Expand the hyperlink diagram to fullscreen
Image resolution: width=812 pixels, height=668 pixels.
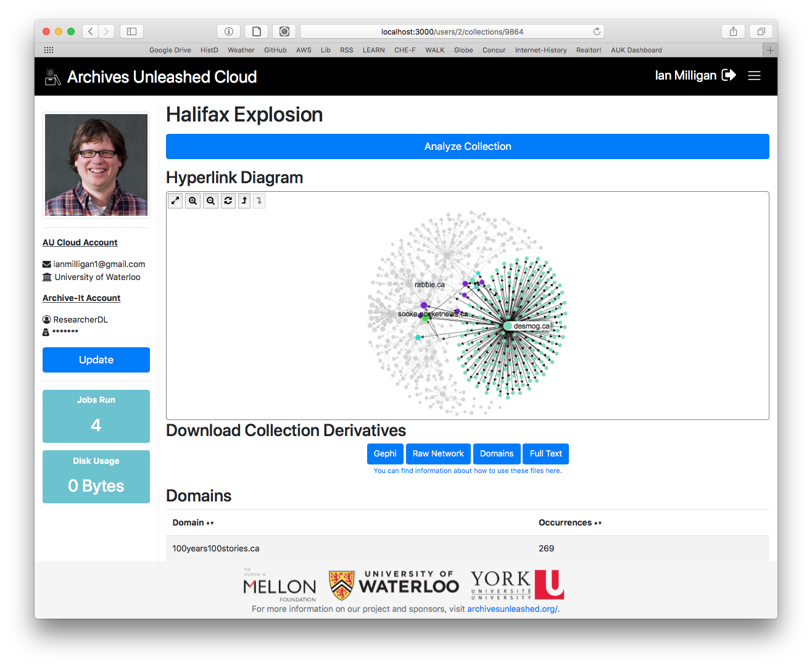point(175,200)
